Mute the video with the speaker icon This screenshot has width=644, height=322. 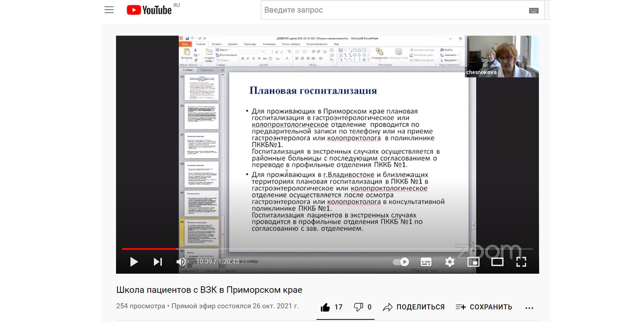181,262
